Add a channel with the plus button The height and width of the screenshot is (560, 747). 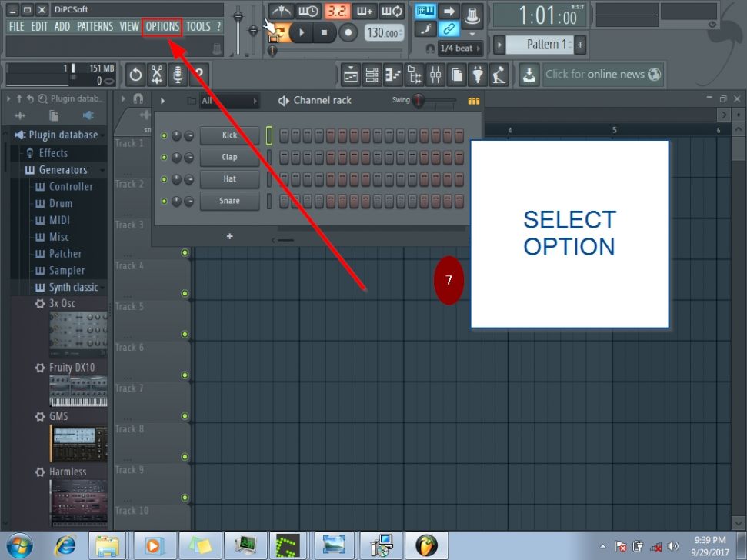(229, 236)
